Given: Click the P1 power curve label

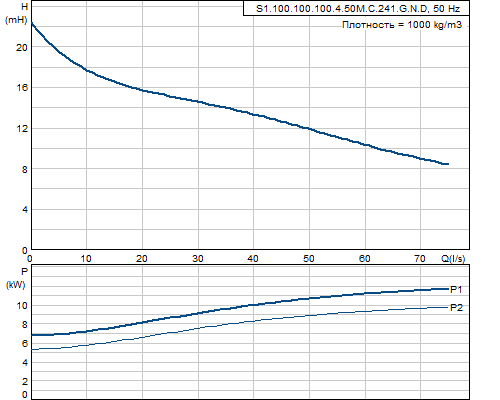Looking at the screenshot, I should [x=456, y=290].
